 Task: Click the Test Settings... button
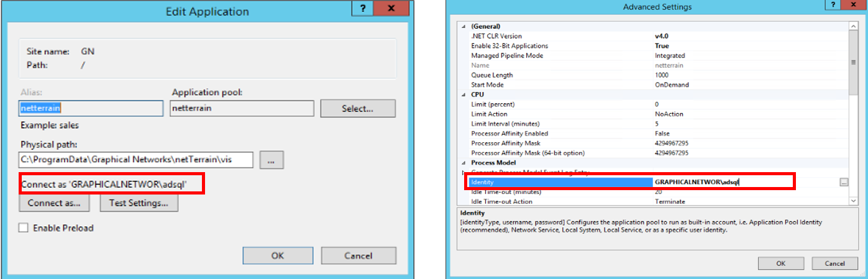click(x=139, y=203)
